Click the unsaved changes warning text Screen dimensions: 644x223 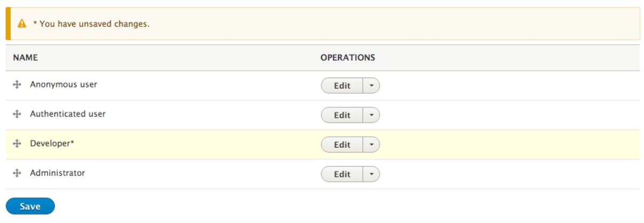[x=91, y=24]
